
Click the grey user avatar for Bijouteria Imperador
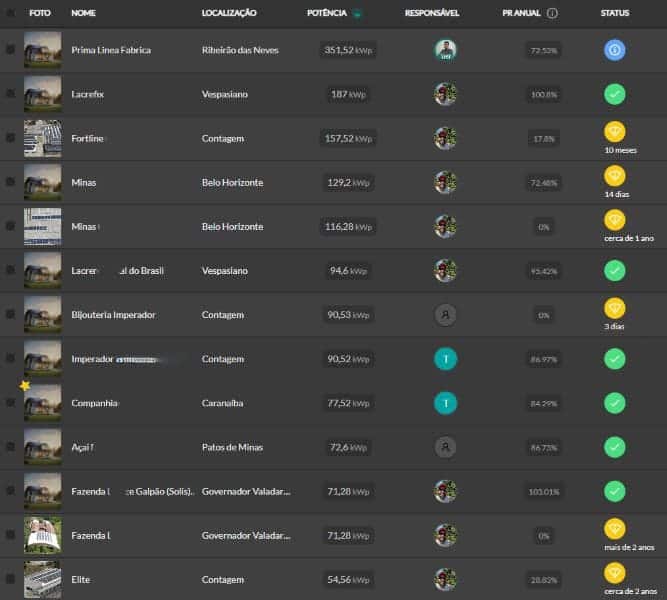[445, 314]
